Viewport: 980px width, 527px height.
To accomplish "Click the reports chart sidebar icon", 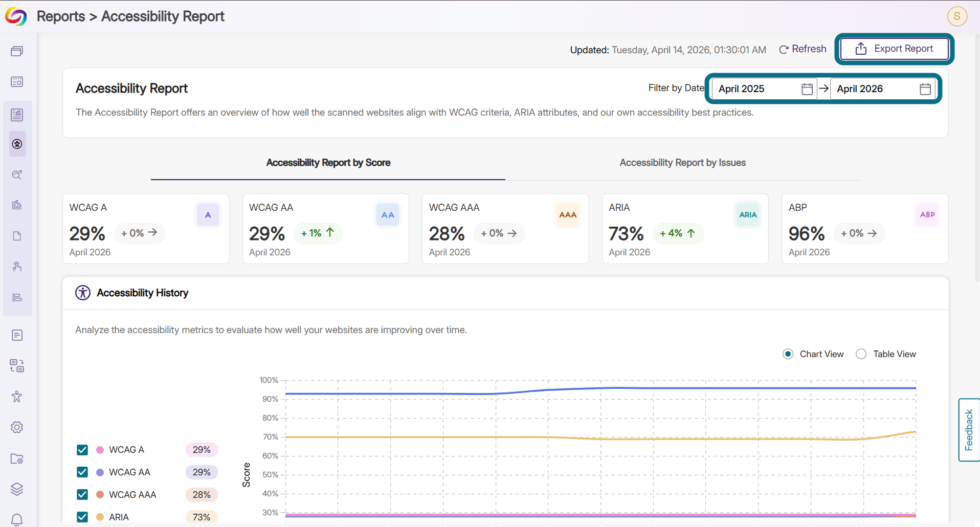I will tap(17, 115).
